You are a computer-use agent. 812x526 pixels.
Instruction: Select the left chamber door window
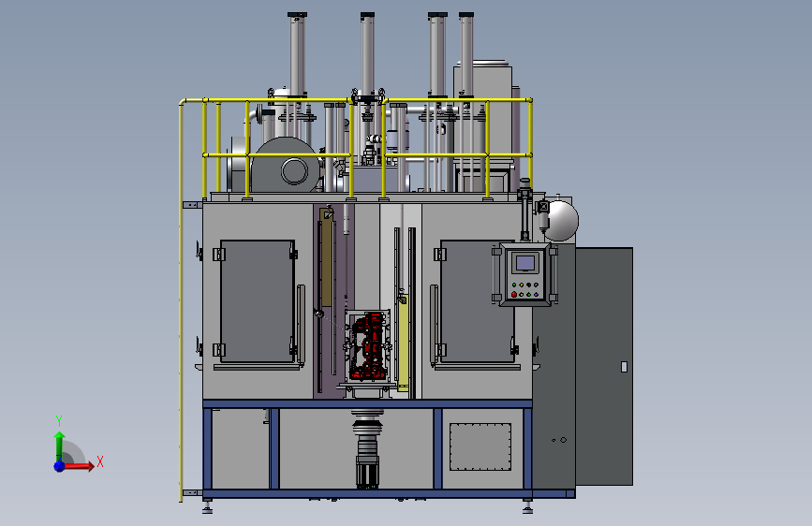pos(258,301)
